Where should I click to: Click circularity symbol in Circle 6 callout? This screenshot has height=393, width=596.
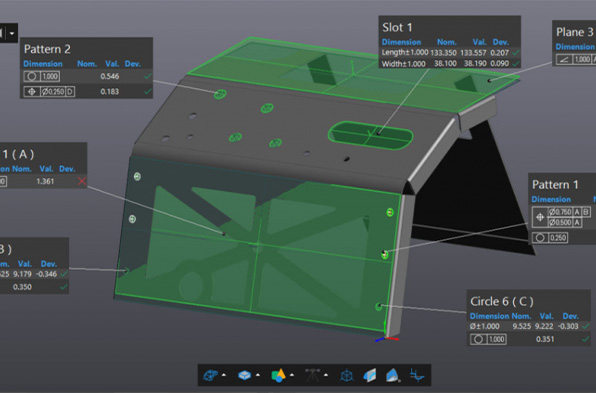tap(479, 339)
